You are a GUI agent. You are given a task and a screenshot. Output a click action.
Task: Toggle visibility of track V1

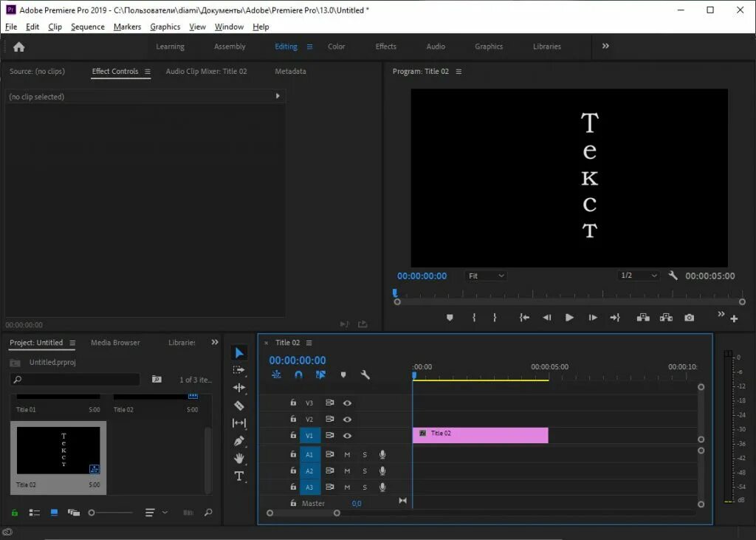coord(348,436)
